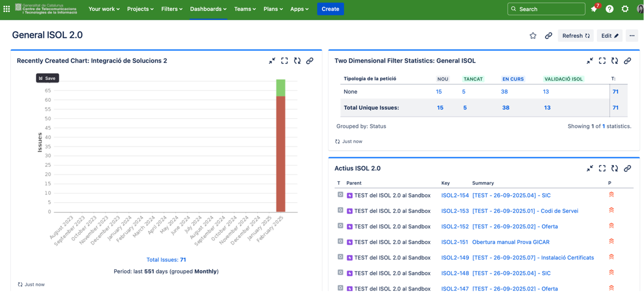Copy dashboard link using chain icon
The image size is (644, 292).
pyautogui.click(x=548, y=36)
